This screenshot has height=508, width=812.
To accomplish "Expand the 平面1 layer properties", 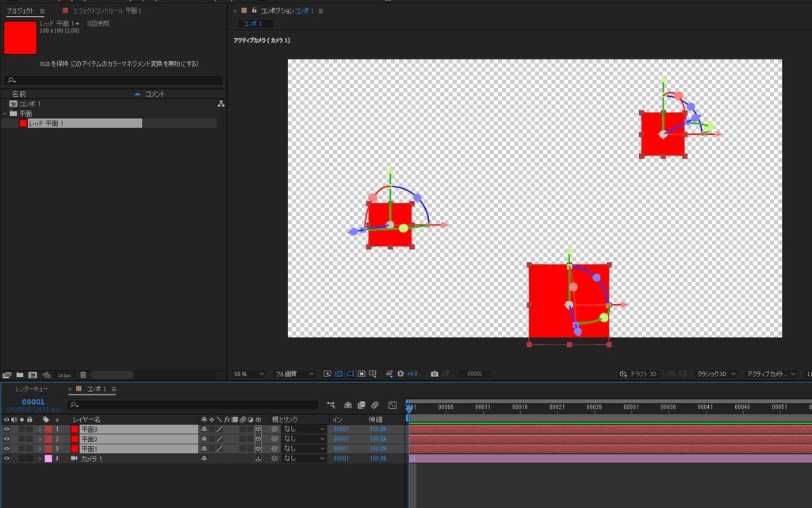I will click(x=40, y=449).
